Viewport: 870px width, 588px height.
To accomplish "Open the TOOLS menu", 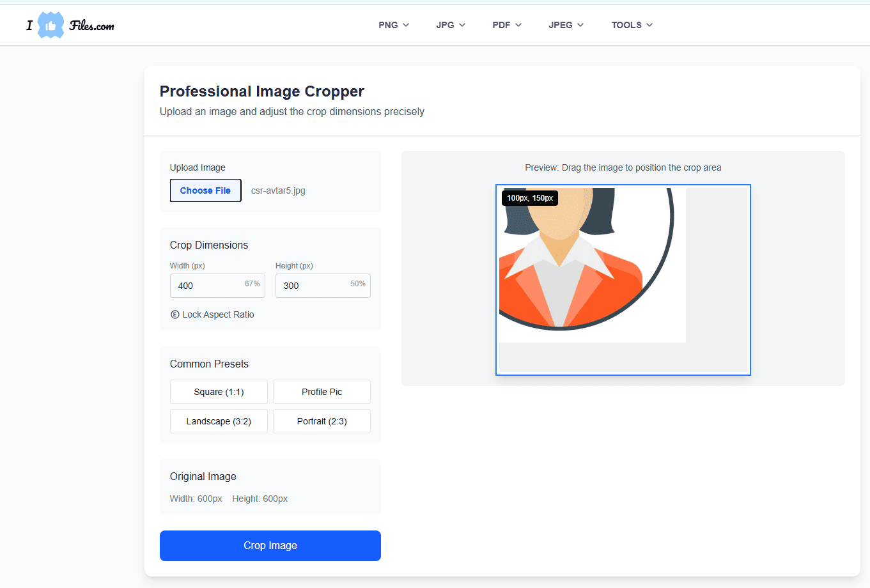I will click(632, 25).
